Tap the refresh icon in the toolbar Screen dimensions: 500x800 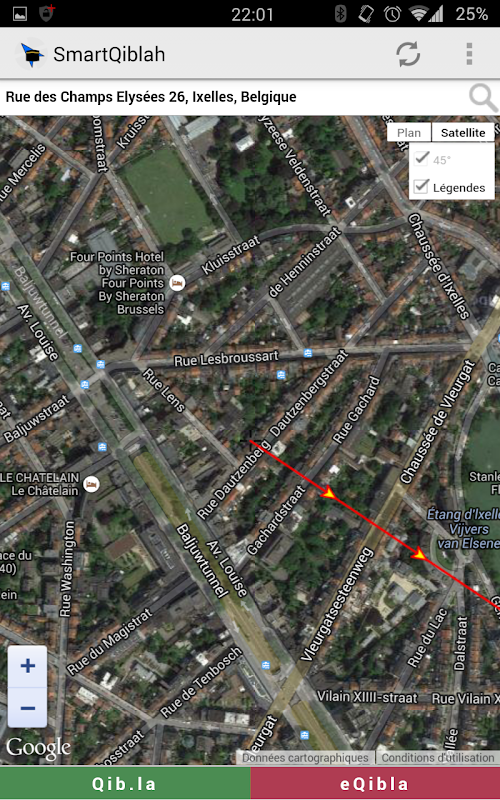click(x=408, y=54)
